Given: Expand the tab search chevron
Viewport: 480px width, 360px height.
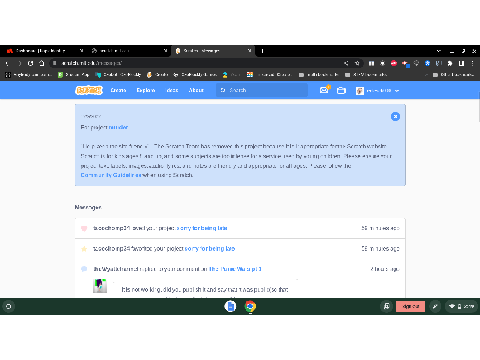Looking at the screenshot, I should click(439, 51).
